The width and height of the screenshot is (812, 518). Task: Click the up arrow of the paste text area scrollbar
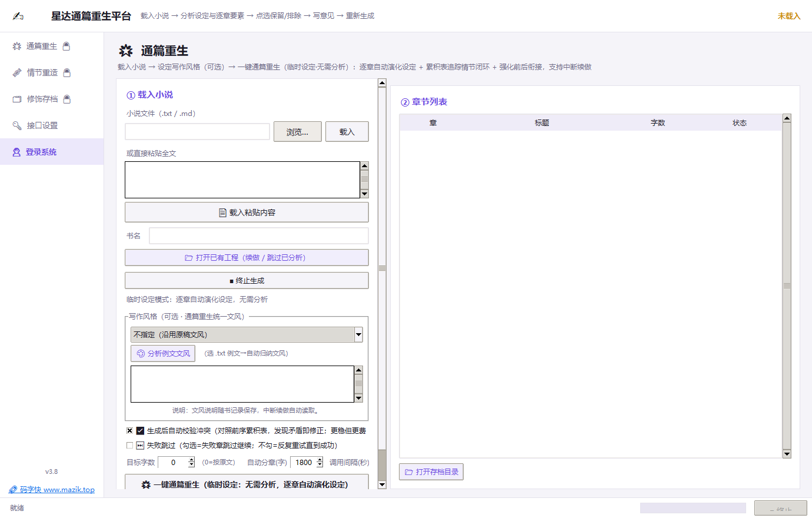click(x=364, y=166)
